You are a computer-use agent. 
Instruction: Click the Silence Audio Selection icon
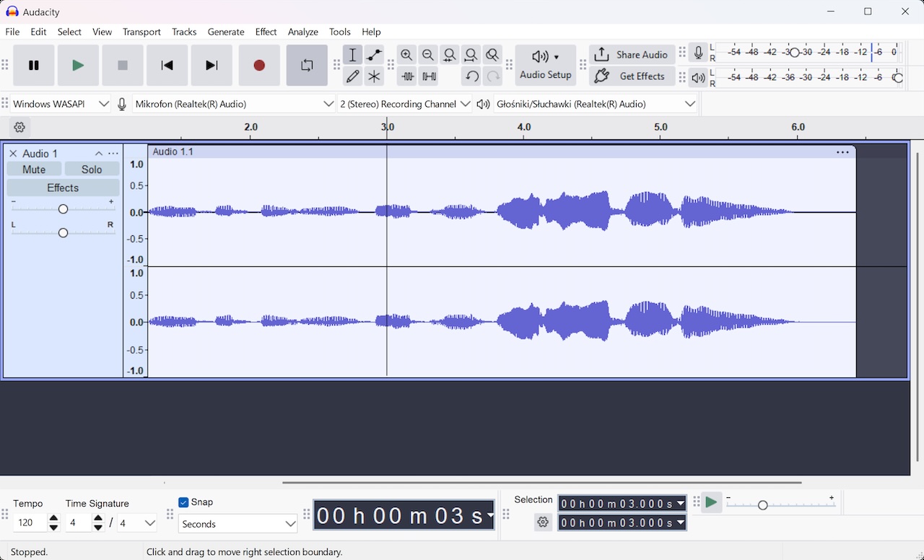(429, 76)
